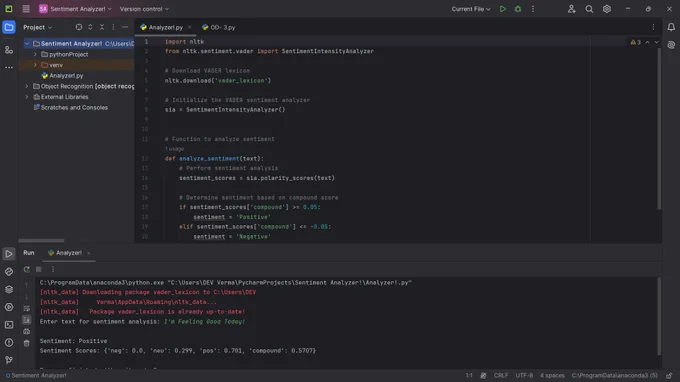Expand all in Project panel
Image resolution: width=680 pixels, height=382 pixels.
pyautogui.click(x=90, y=27)
